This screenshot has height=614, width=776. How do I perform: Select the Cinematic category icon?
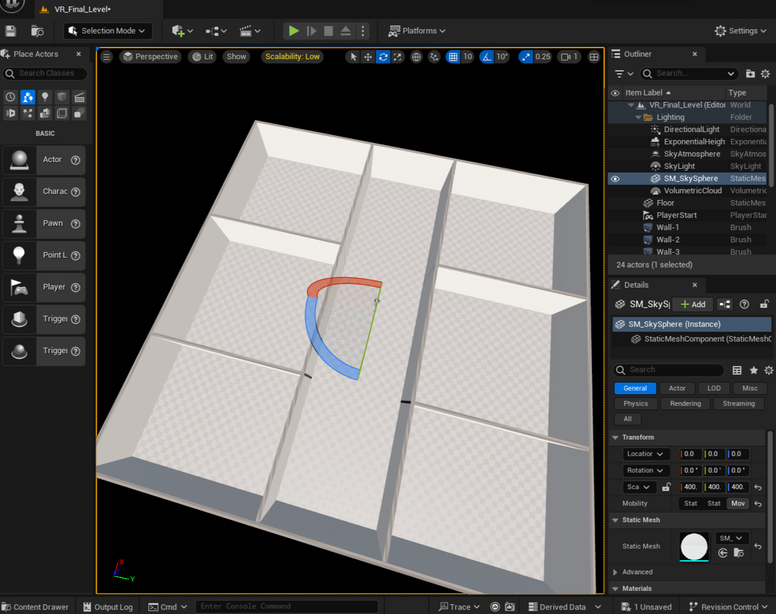pyautogui.click(x=79, y=97)
